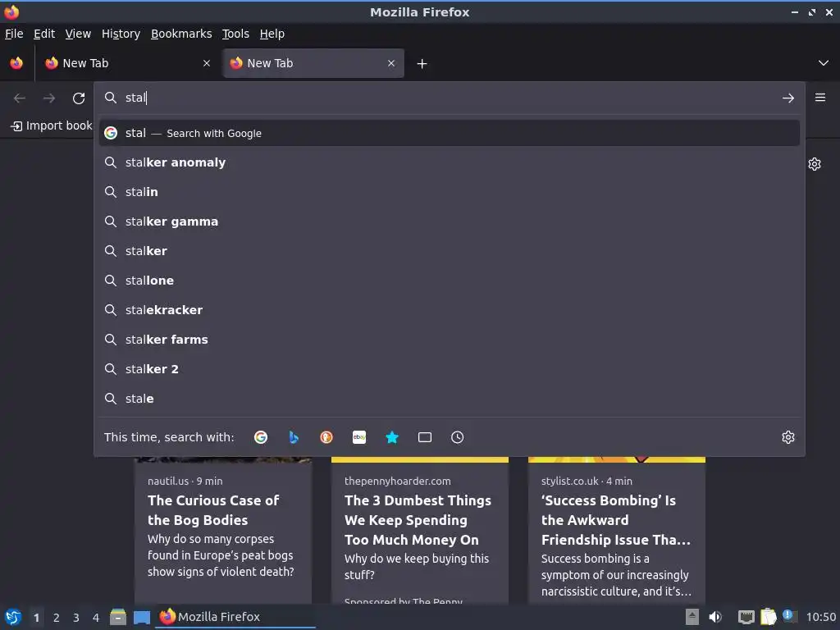Click the removable media eject tray icon
The image size is (840, 630).
click(x=692, y=617)
